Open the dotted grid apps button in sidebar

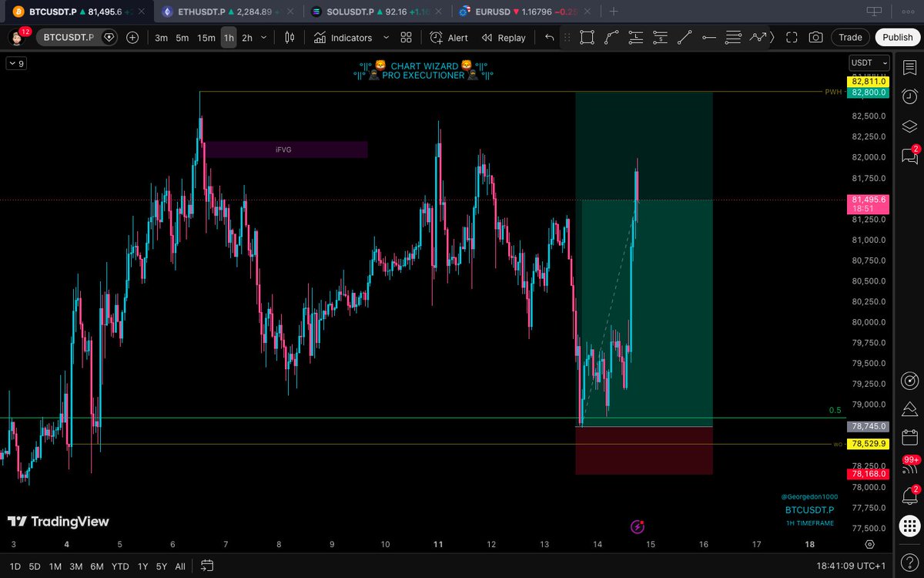[x=909, y=527]
